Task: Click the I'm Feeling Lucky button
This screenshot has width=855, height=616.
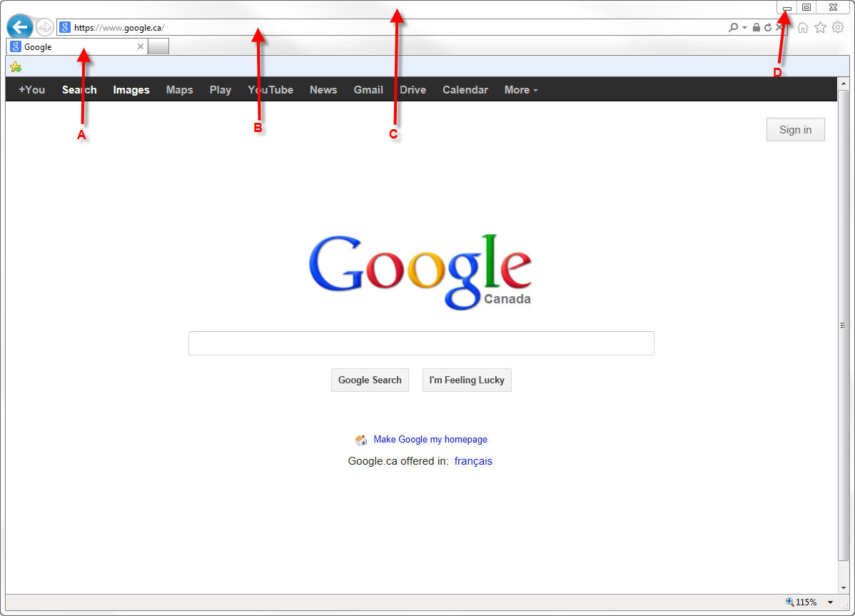Action: (467, 380)
